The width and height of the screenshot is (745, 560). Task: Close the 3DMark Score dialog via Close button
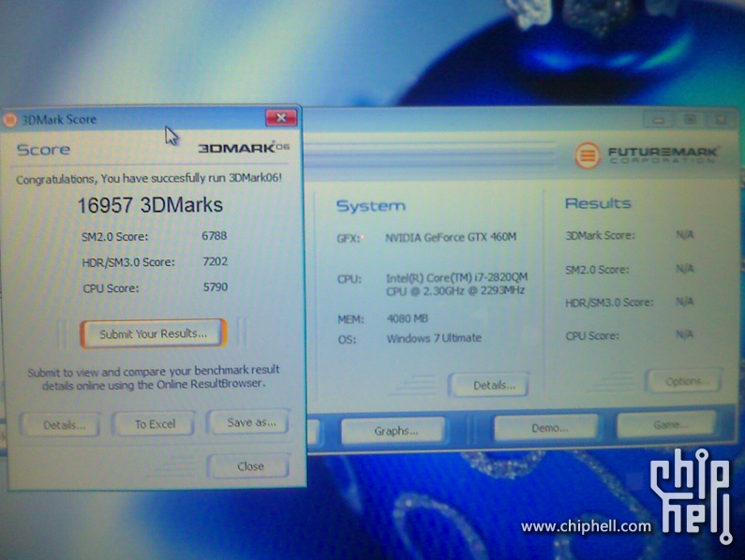[x=249, y=466]
